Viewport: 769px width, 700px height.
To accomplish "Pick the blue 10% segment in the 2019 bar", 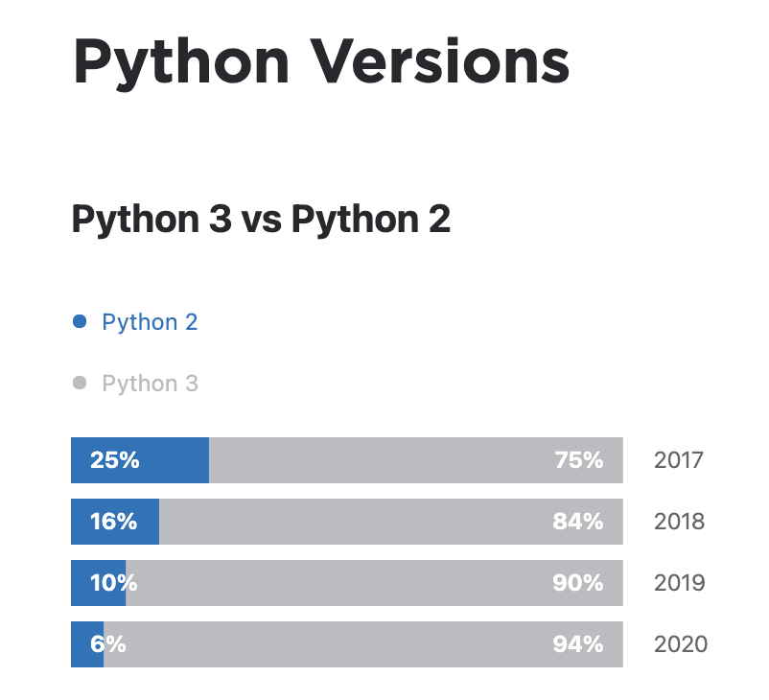I will pos(98,583).
